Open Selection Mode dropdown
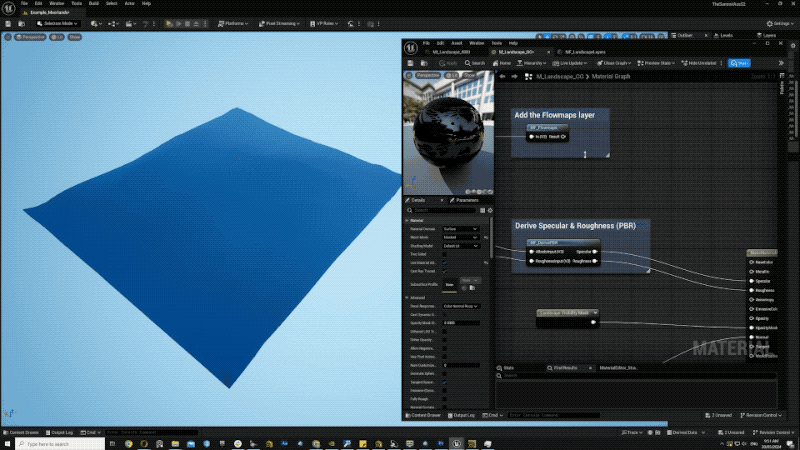 (x=57, y=23)
